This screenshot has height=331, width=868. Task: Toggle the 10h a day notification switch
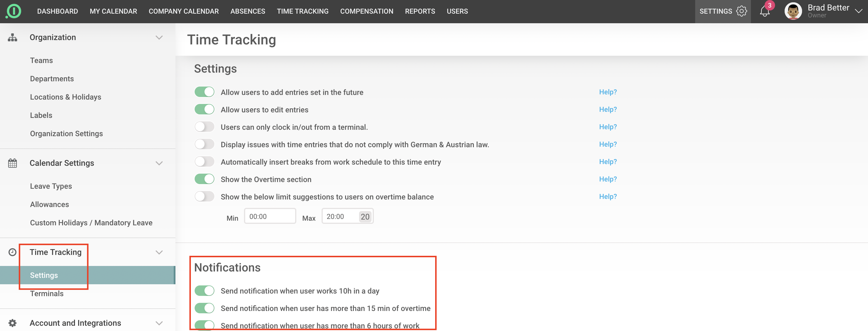coord(204,291)
